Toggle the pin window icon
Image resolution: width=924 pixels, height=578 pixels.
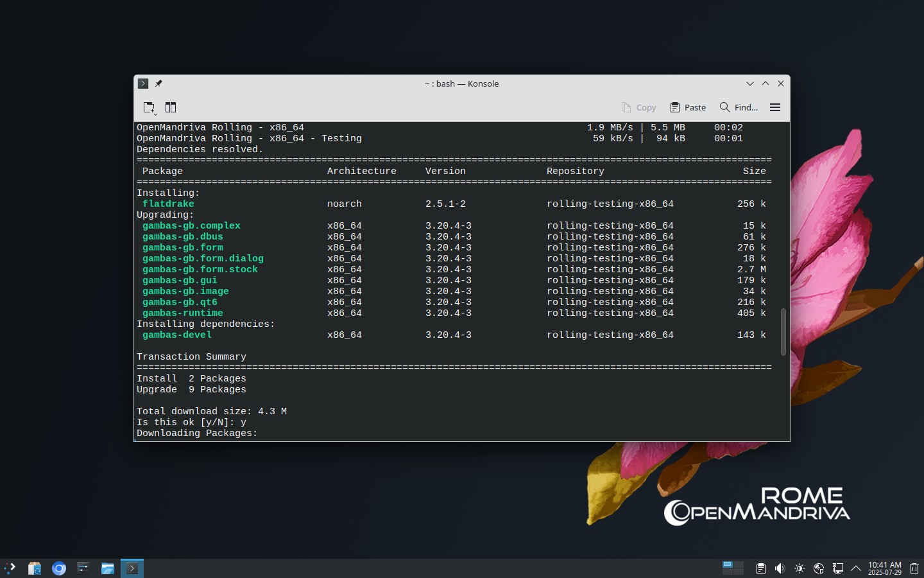(x=158, y=83)
